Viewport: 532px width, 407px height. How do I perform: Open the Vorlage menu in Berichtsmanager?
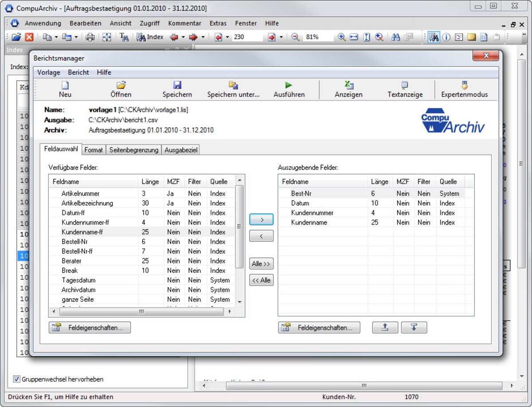pos(48,72)
